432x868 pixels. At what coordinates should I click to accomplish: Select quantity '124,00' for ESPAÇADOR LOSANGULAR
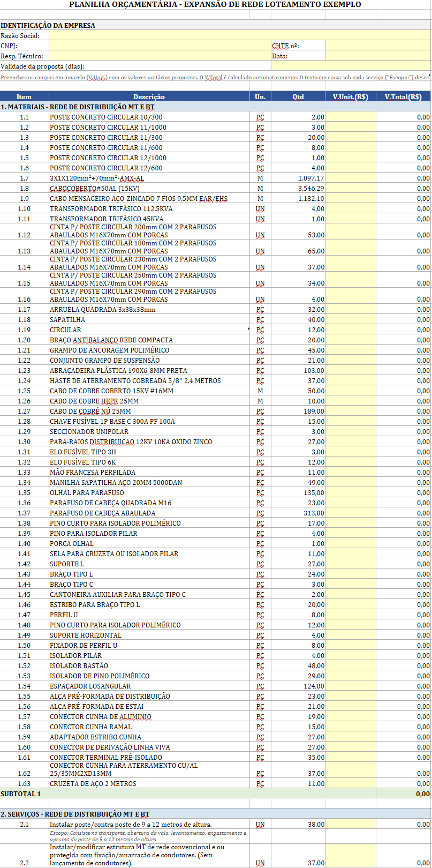pyautogui.click(x=298, y=686)
